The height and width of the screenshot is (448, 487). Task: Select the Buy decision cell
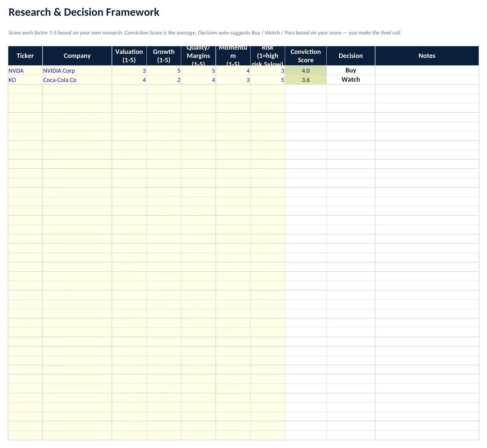(x=351, y=71)
